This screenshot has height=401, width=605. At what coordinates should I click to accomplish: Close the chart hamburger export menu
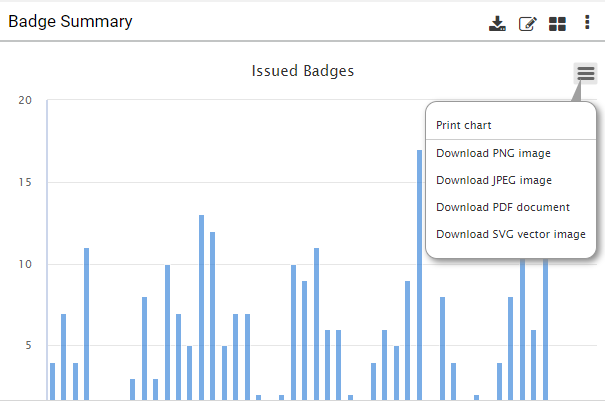(585, 73)
